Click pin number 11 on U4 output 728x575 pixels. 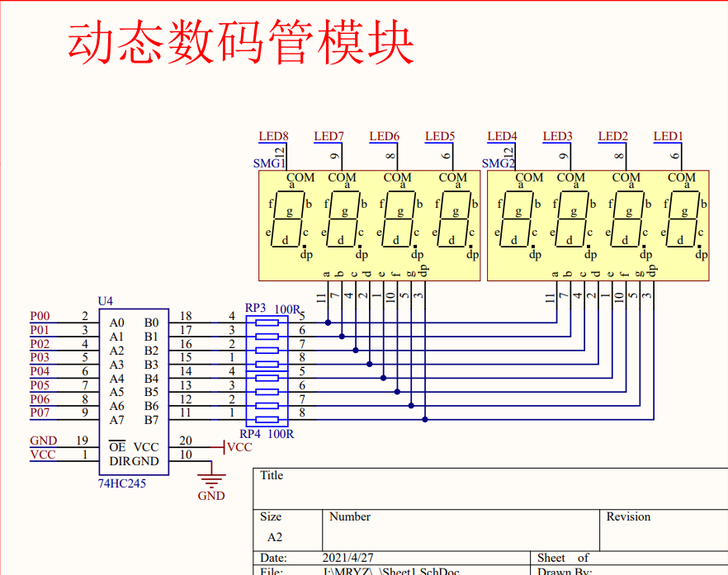[186, 412]
